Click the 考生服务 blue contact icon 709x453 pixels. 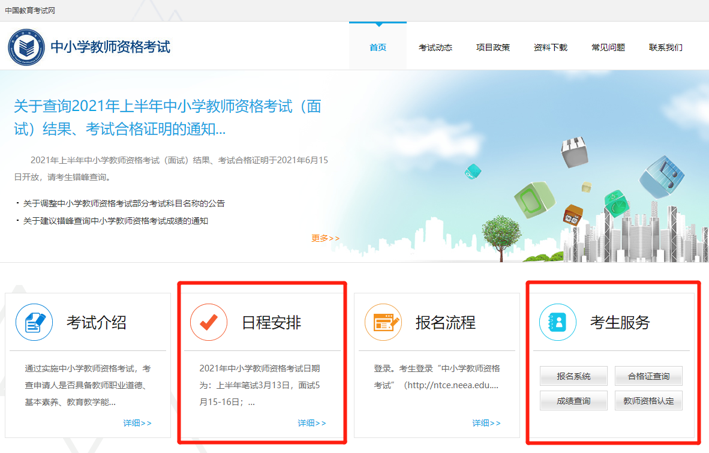558,322
